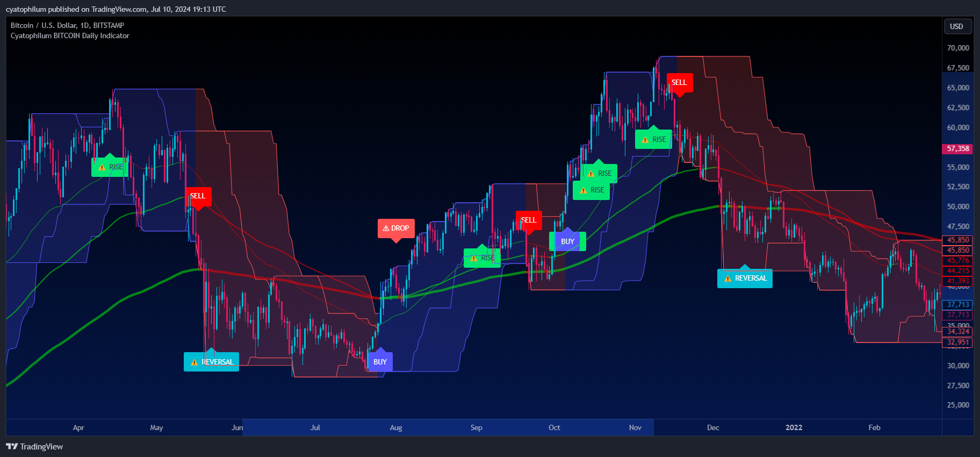Viewport: 980px width, 457px height.
Task: Click the Feb label on time axis
Action: [875, 428]
